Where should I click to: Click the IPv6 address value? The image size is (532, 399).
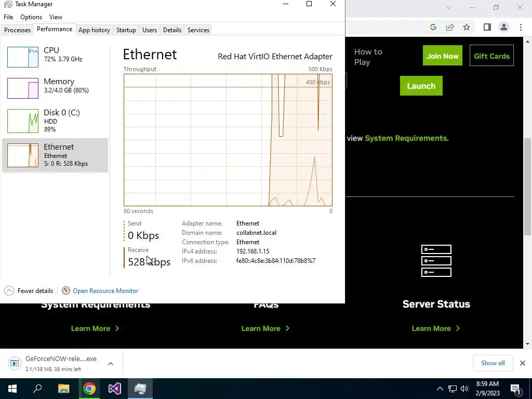point(276,261)
